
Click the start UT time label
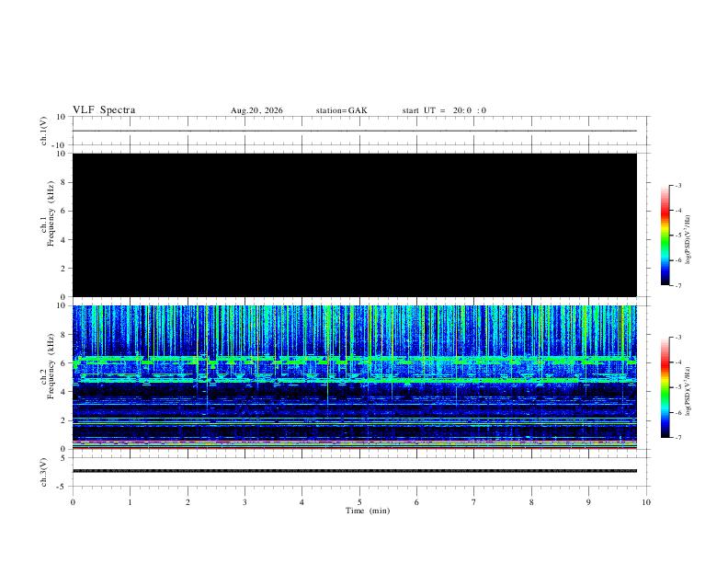click(x=444, y=110)
